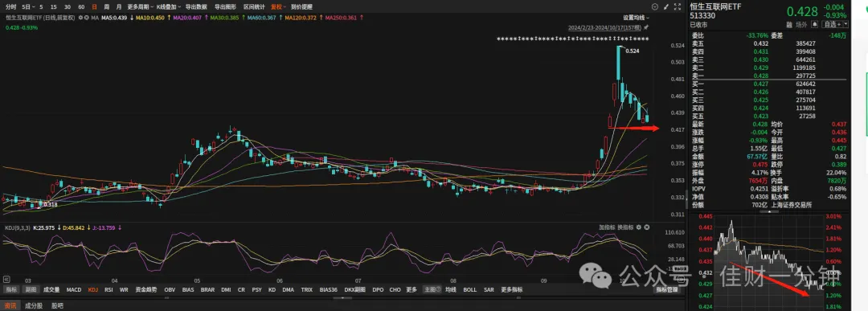Select the KDJ indicator
Image resolution: width=868 pixels, height=311 pixels.
click(92, 289)
